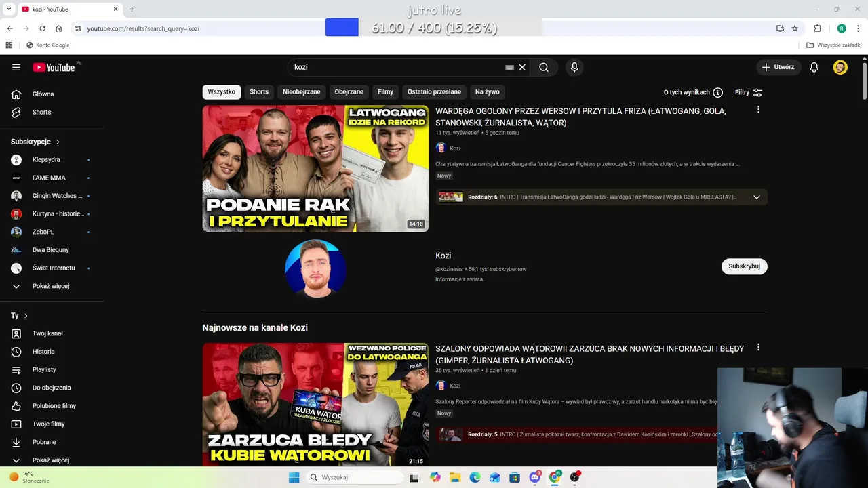
Task: Open a new Chrome tab with plus button
Action: click(132, 9)
